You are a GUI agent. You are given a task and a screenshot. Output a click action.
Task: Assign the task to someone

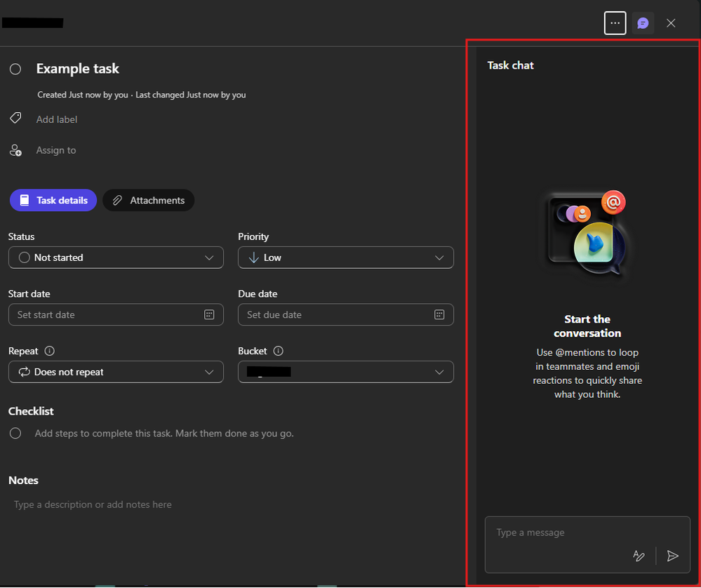click(56, 150)
